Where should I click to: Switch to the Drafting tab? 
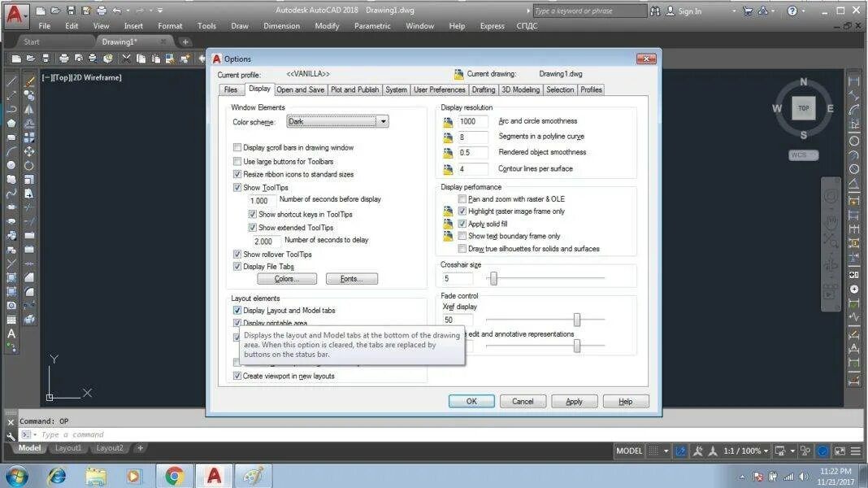tap(484, 89)
